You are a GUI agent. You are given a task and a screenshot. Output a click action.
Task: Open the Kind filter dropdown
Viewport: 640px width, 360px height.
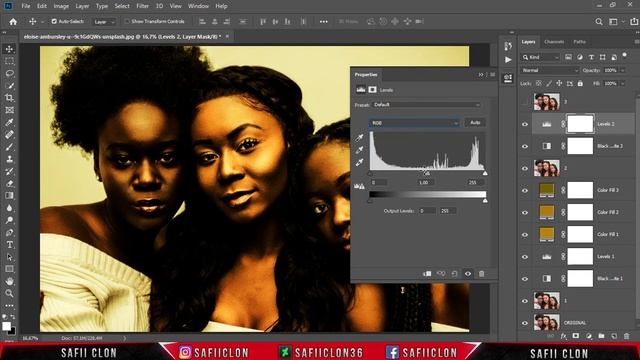pos(540,58)
